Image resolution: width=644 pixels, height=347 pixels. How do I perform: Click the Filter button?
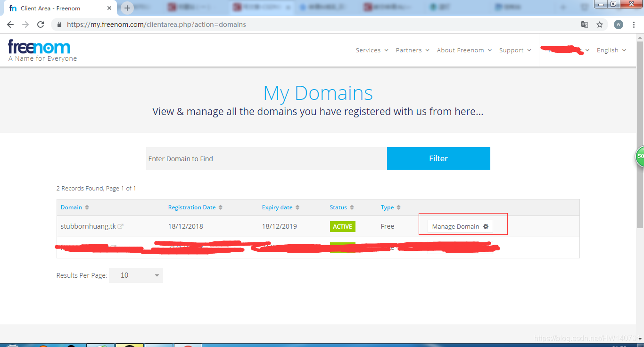(x=438, y=158)
